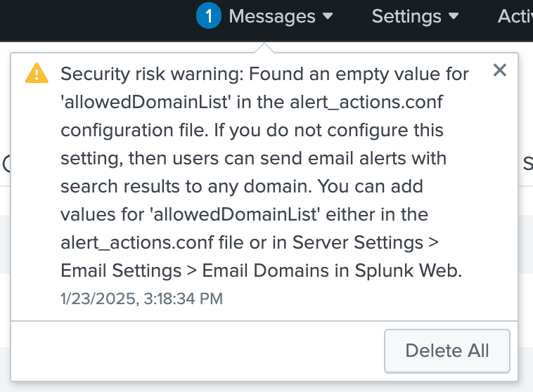The height and width of the screenshot is (392, 533).
Task: Click empty footer area left of Delete All
Action: [197, 351]
